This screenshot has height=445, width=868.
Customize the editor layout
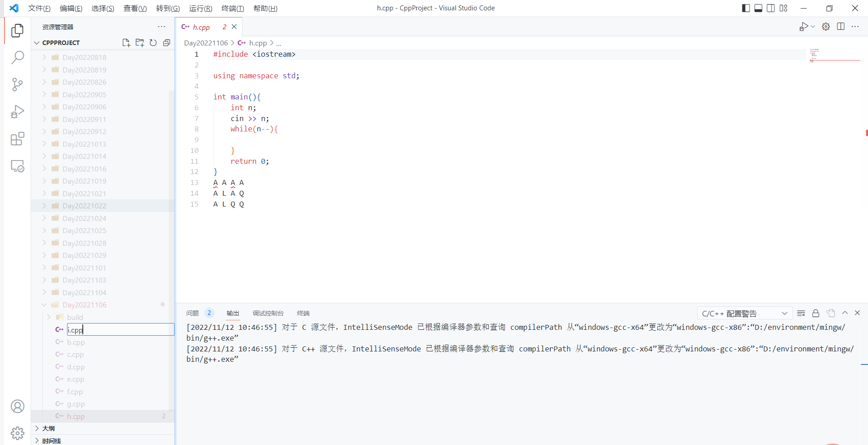783,8
